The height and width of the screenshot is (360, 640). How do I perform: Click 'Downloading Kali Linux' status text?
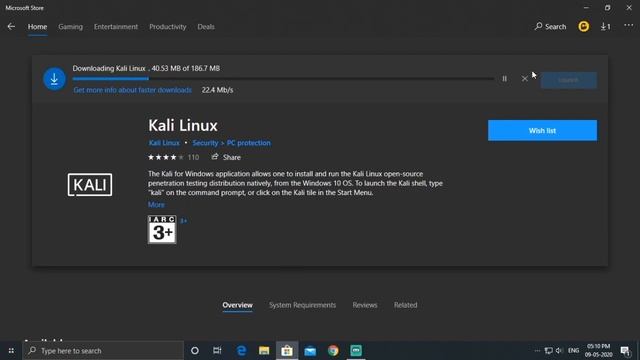(x=109, y=68)
